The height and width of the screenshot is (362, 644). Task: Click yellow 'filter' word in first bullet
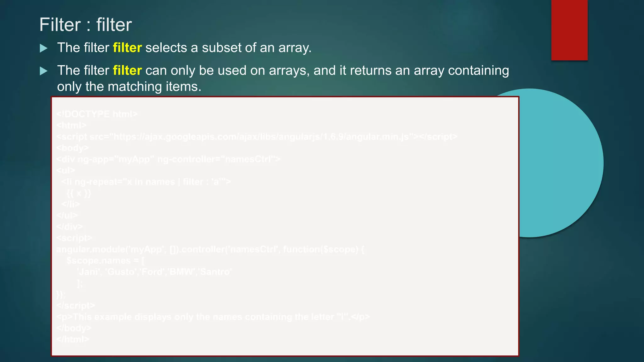[127, 48]
